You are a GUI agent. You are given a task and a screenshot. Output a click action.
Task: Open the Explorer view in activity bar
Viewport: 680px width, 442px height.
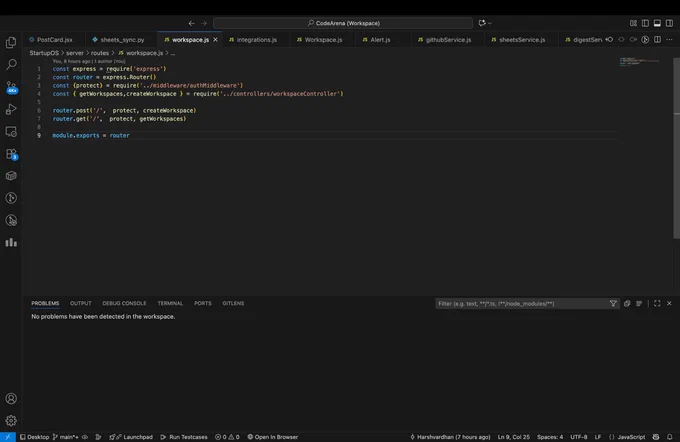(11, 42)
